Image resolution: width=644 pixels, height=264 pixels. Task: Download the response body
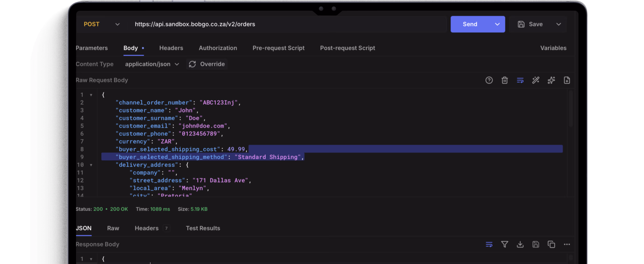520,244
